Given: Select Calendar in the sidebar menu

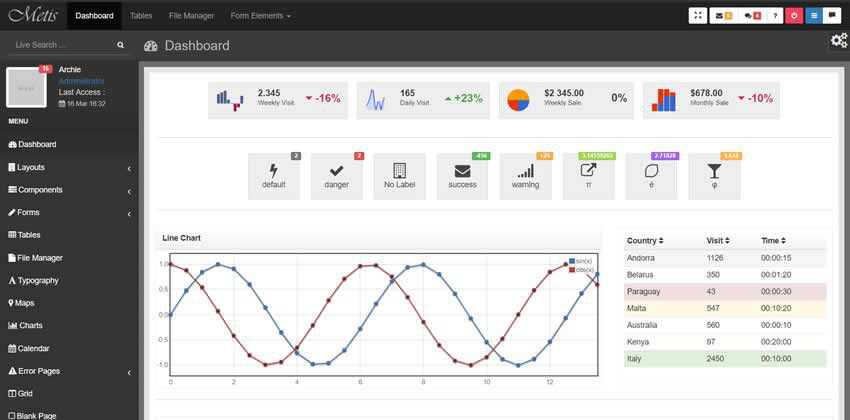Looking at the screenshot, I should [x=34, y=349].
